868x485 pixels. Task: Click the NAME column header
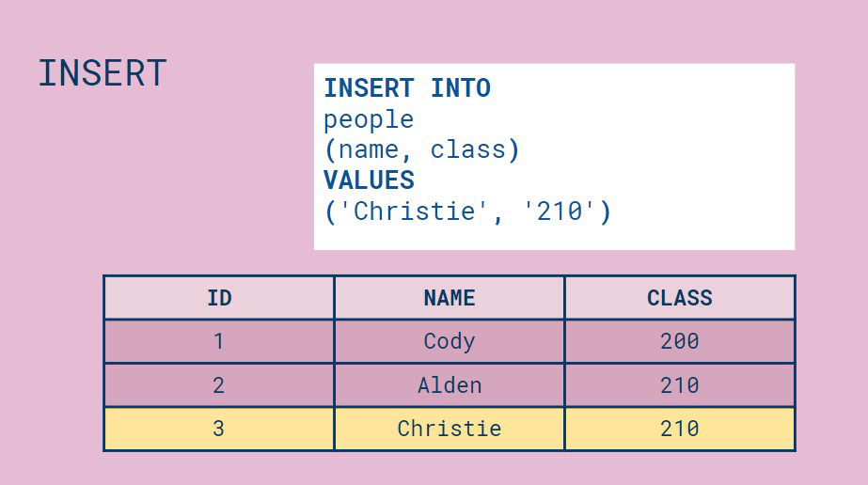point(450,298)
